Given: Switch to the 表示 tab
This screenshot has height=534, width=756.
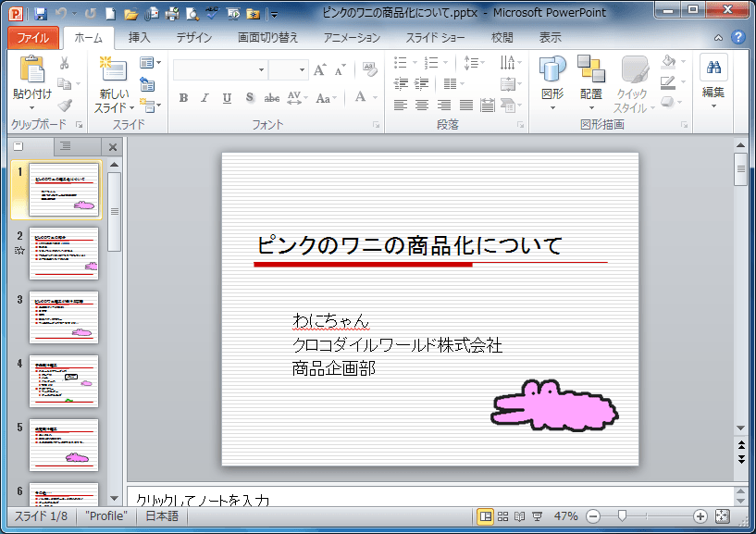Looking at the screenshot, I should click(551, 38).
